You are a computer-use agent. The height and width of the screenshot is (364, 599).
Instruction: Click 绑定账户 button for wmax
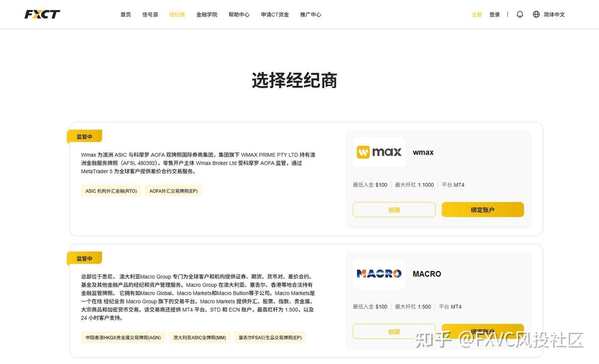(483, 209)
